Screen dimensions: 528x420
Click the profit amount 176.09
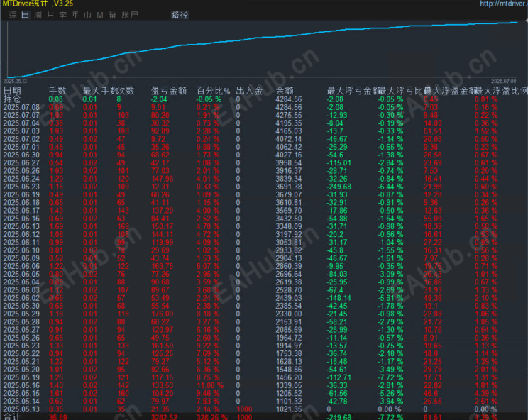point(163,314)
